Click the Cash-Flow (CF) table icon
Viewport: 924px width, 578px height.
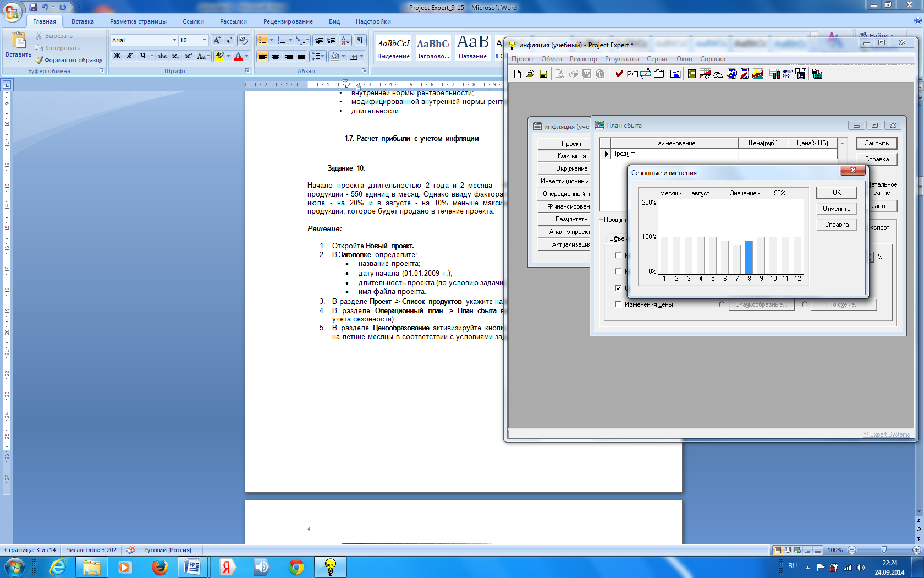(705, 74)
